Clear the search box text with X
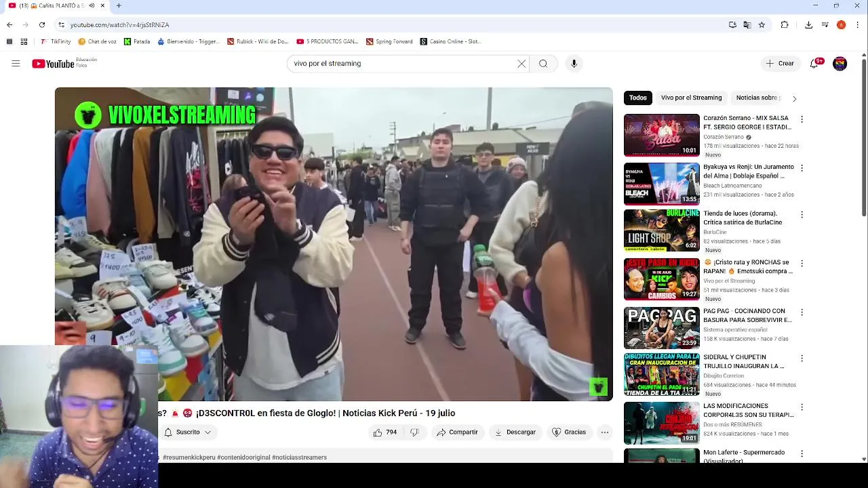This screenshot has height=488, width=868. point(521,64)
